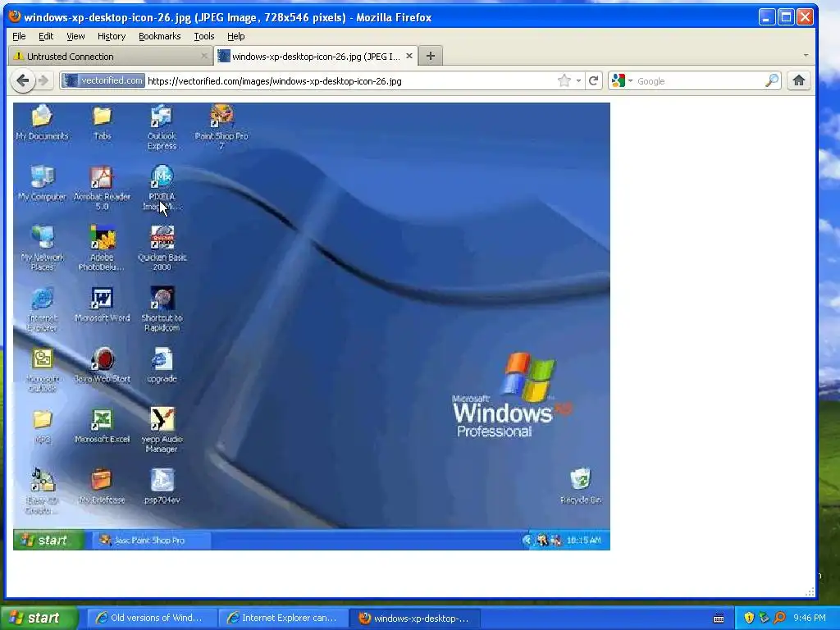Click the vectorified.com site identity button

103,81
